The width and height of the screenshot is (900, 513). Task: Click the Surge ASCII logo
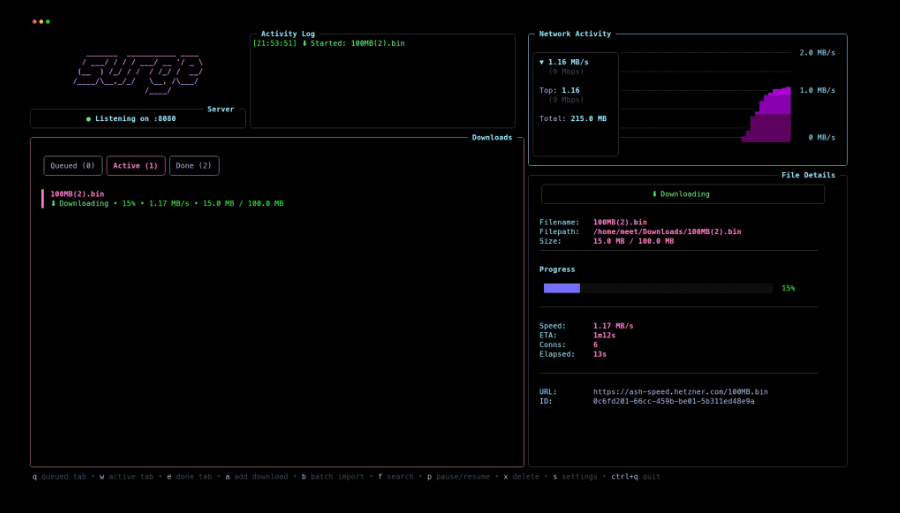[138, 75]
